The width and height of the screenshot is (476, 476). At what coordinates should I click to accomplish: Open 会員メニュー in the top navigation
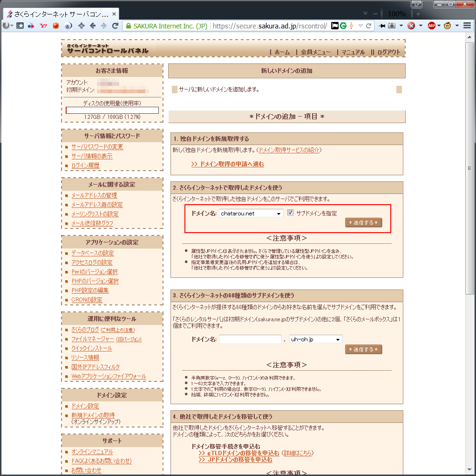click(316, 52)
